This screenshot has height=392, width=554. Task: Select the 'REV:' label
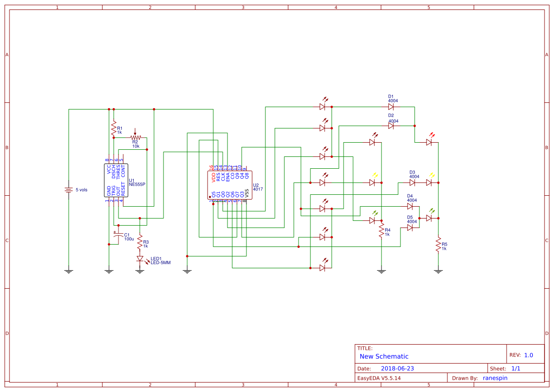[x=515, y=355]
